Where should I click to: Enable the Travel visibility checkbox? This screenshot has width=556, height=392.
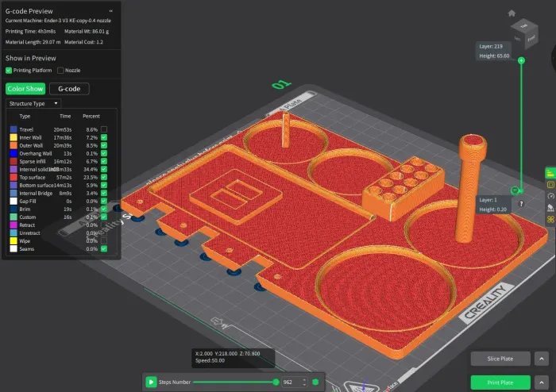click(104, 129)
